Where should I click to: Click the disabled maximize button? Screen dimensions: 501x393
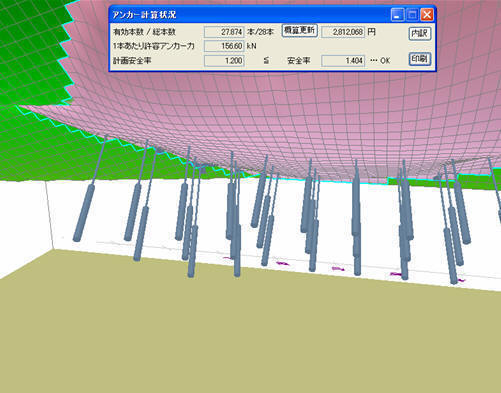412,15
